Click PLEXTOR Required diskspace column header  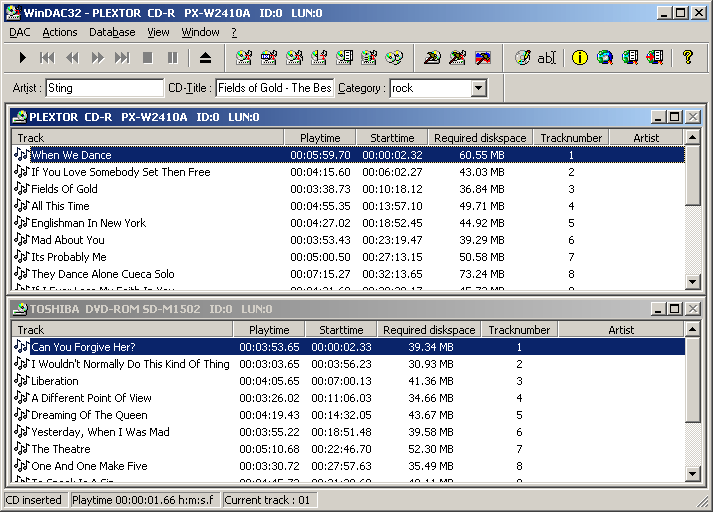pos(480,138)
